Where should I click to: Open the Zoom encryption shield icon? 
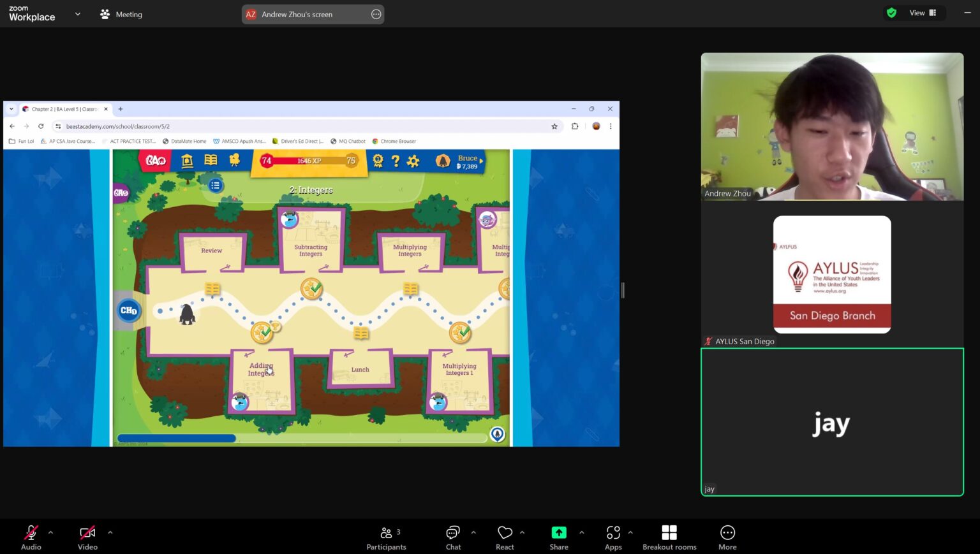coord(891,13)
